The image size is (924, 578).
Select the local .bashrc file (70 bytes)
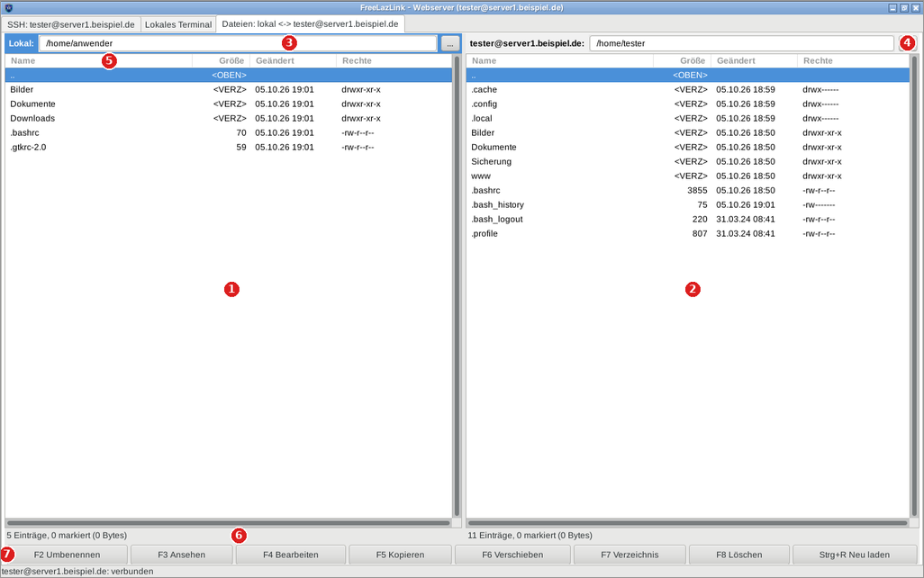pos(229,132)
